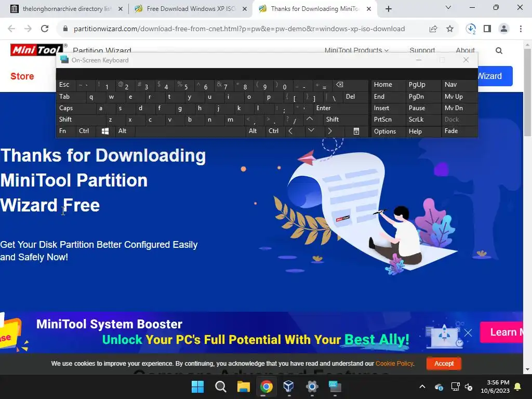
Task: Click Enter key on On-Screen Keyboard
Action: pyautogui.click(x=340, y=108)
